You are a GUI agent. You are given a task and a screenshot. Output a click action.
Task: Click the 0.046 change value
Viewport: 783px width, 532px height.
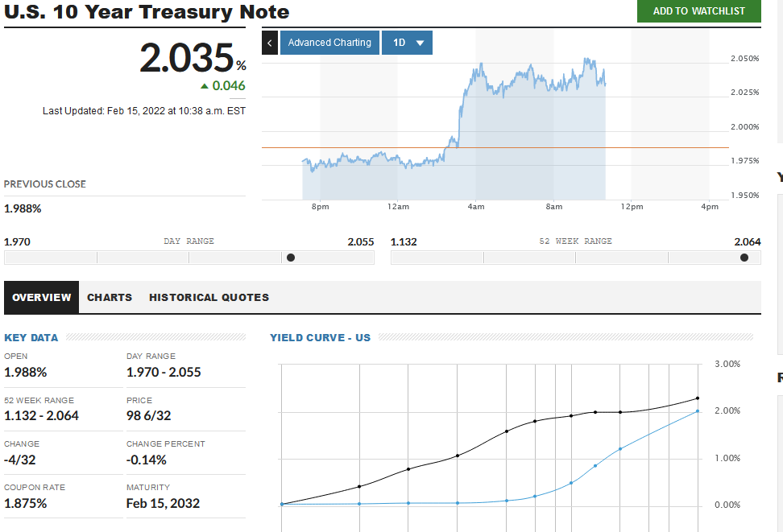pos(229,86)
